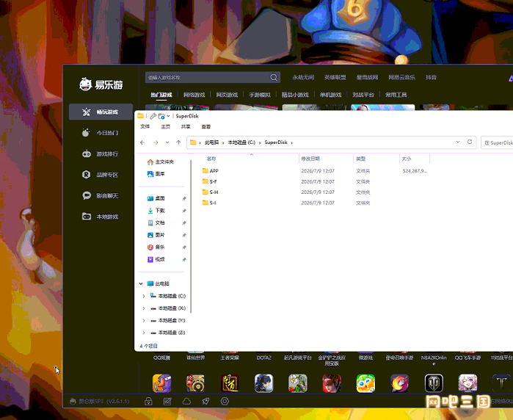The image size is (513, 420).
Task: Open the address bar history dropdown
Action: [458, 142]
